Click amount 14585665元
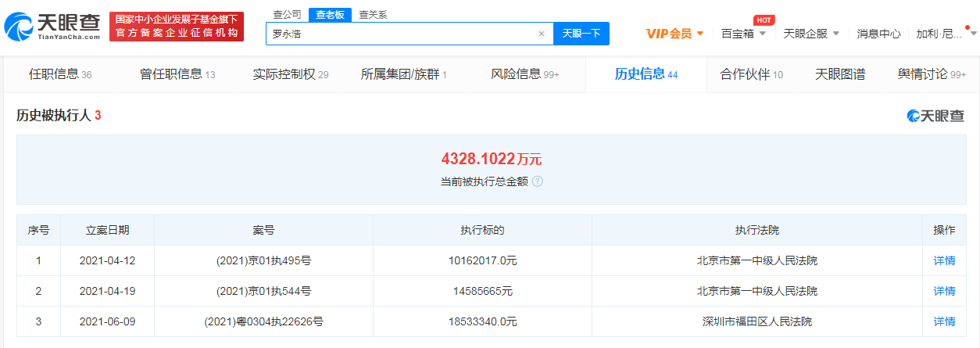This screenshot has height=348, width=980. (482, 291)
